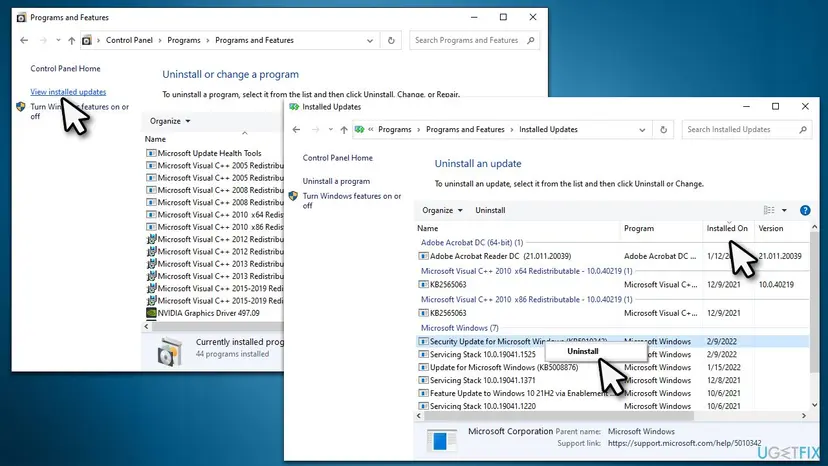Screen dimensions: 828x466
Task: Click Microsoft Update Health Tools icon
Action: click(x=151, y=153)
